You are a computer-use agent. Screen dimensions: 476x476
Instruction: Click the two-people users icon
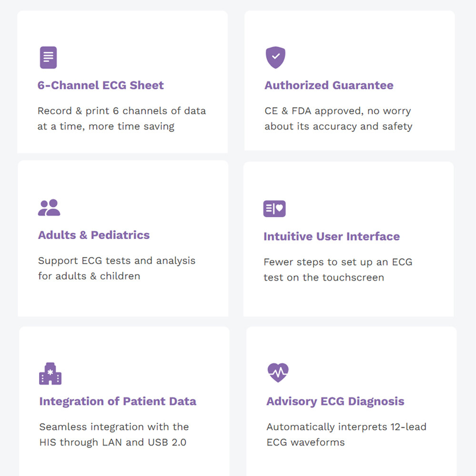coord(49,208)
